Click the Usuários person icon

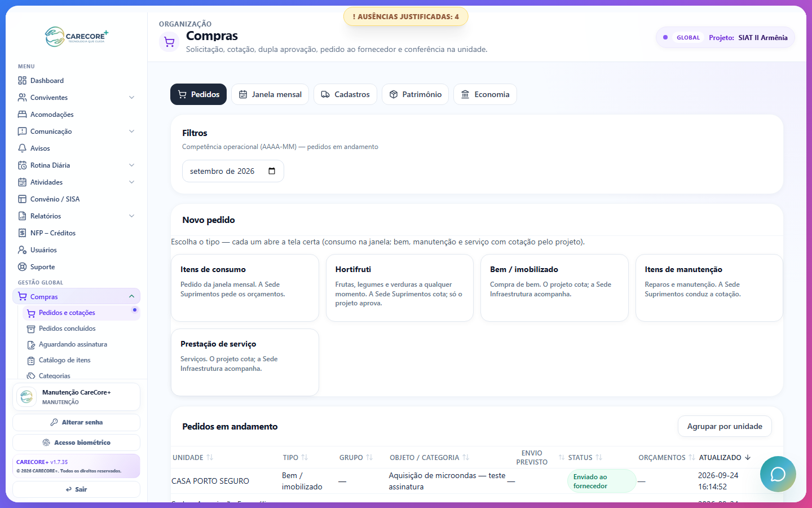[x=22, y=250]
